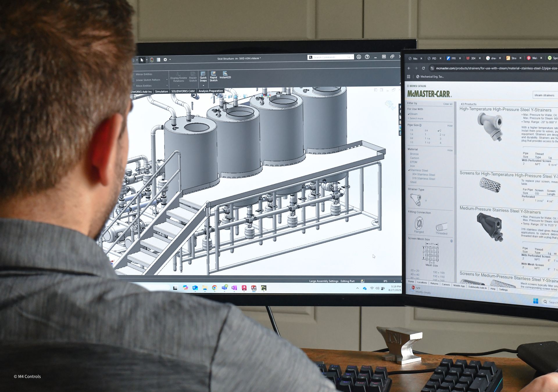Open the Mobile App link on McMaster-Carr
Viewport: 558px width, 392px height.
459,287
